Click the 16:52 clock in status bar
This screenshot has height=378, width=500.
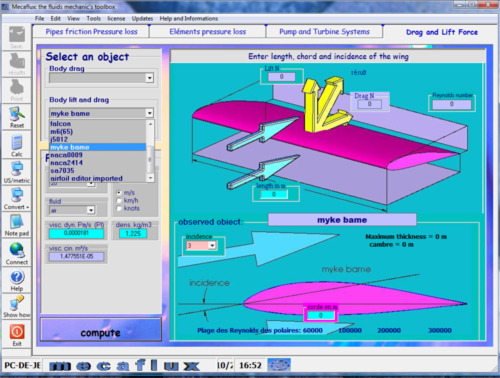click(x=250, y=365)
